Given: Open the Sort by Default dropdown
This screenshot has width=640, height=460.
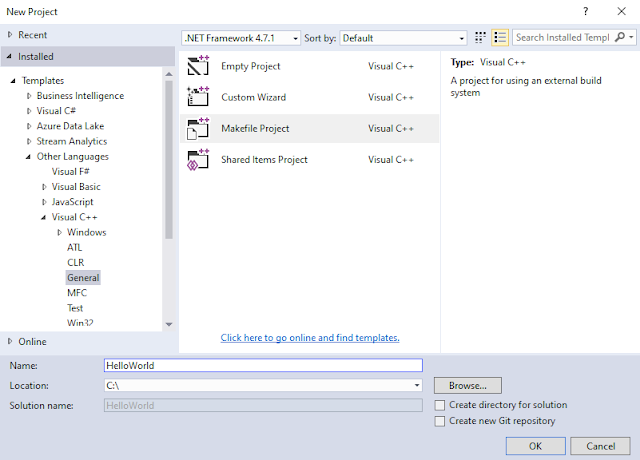Looking at the screenshot, I should [403, 38].
